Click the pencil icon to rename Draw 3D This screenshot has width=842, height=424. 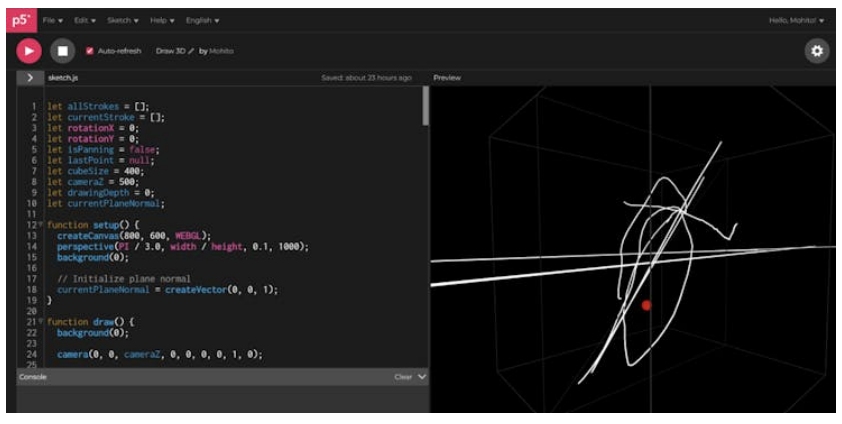(x=190, y=51)
